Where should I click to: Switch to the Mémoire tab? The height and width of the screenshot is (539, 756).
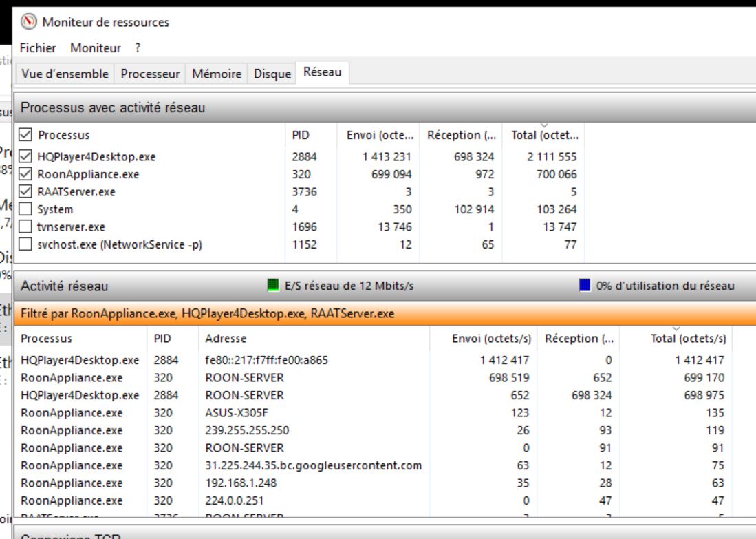click(x=217, y=74)
